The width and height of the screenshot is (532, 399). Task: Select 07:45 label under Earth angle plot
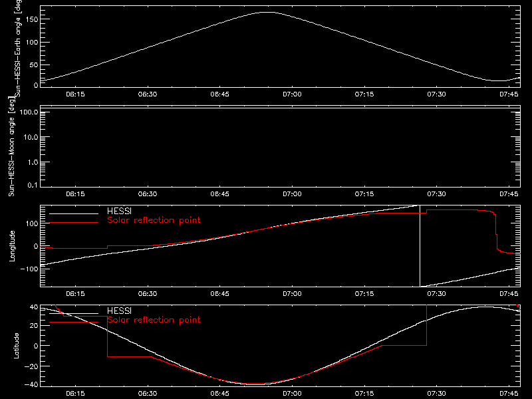509,94
